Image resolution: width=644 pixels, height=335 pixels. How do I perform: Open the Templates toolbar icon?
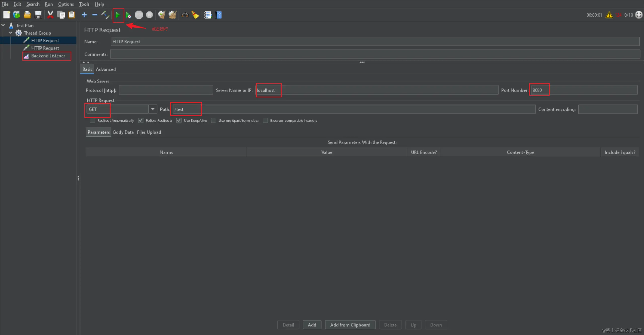[17, 15]
